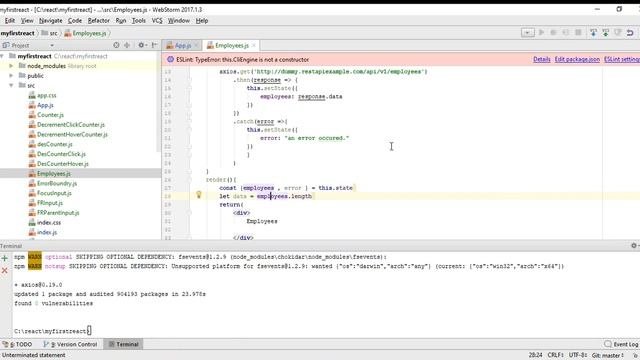The image size is (640, 360).
Task: Click the Terminal tool window button
Action: 124,344
